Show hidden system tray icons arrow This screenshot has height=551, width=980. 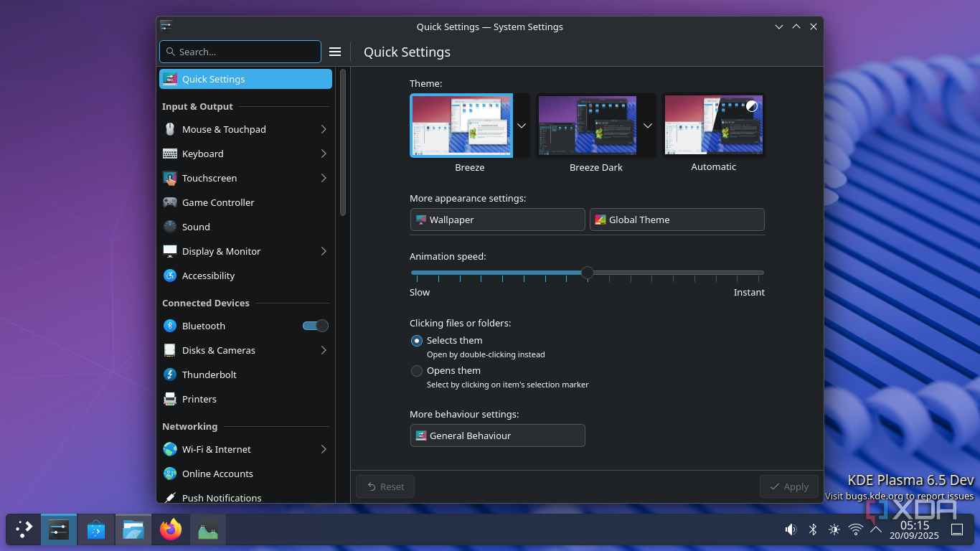pyautogui.click(x=875, y=529)
